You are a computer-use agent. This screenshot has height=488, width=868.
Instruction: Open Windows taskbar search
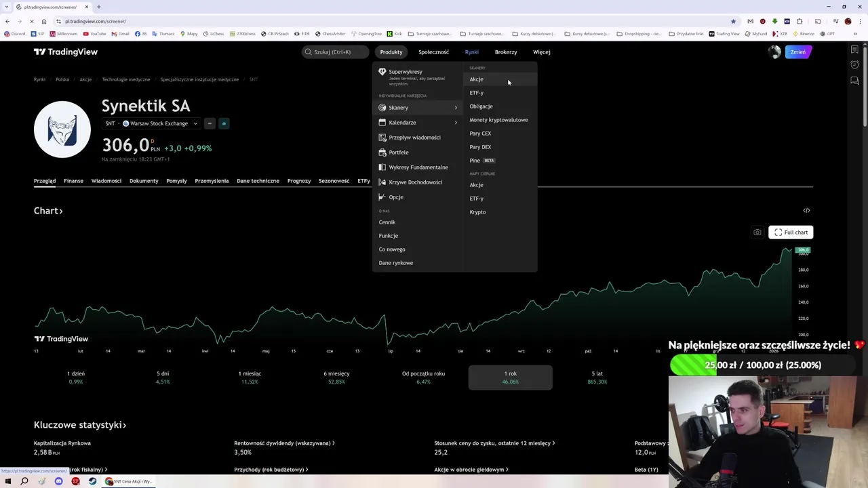tap(24, 481)
